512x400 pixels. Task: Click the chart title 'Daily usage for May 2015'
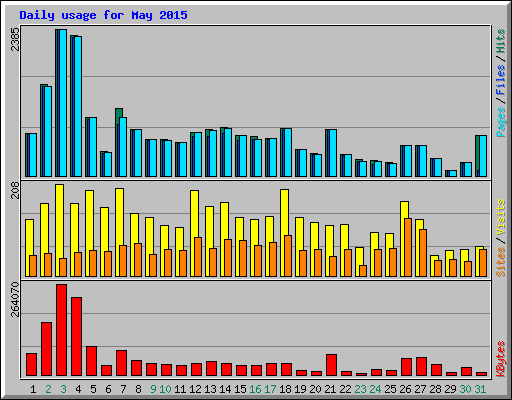click(x=103, y=15)
